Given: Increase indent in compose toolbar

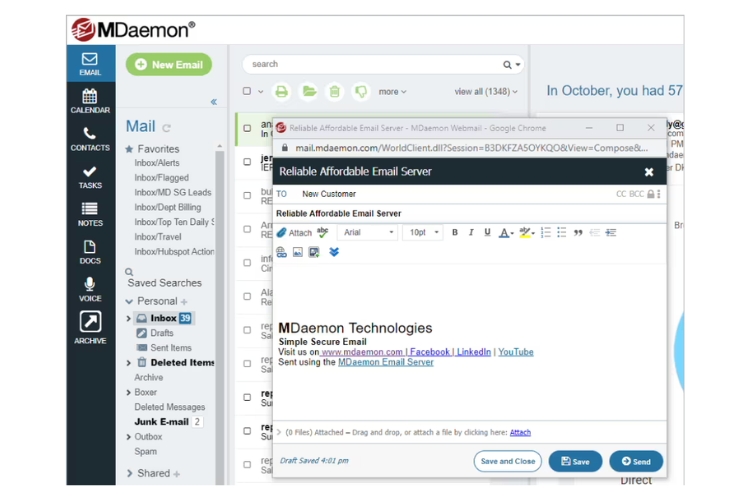Looking at the screenshot, I should tap(611, 233).
